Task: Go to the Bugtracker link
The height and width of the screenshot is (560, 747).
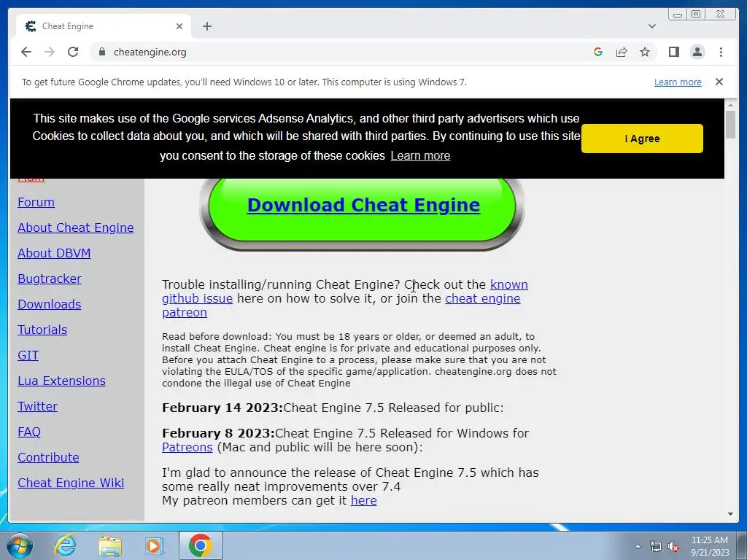Action: coord(50,279)
